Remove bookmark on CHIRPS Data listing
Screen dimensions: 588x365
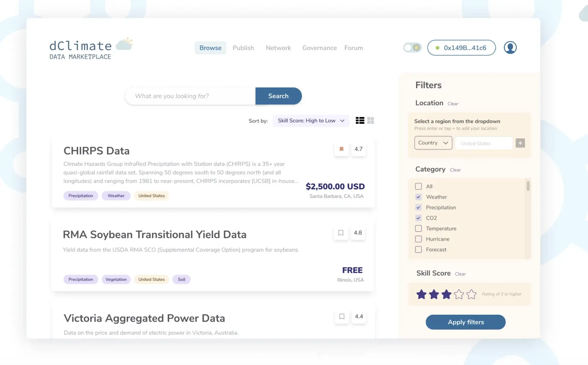(341, 149)
